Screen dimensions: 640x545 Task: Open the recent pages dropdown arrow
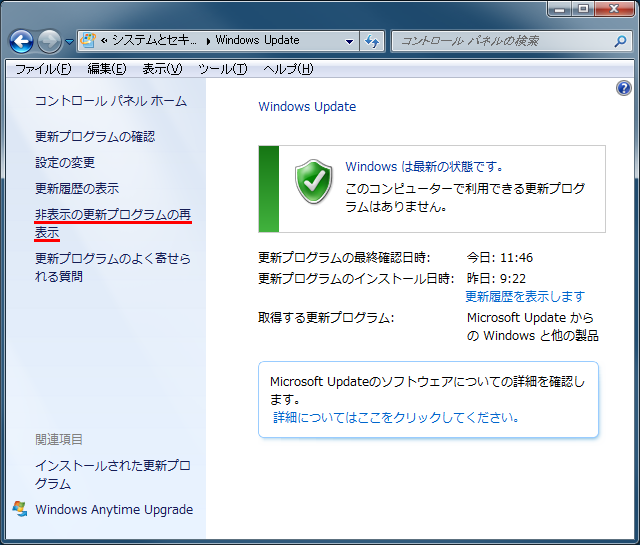[69, 42]
